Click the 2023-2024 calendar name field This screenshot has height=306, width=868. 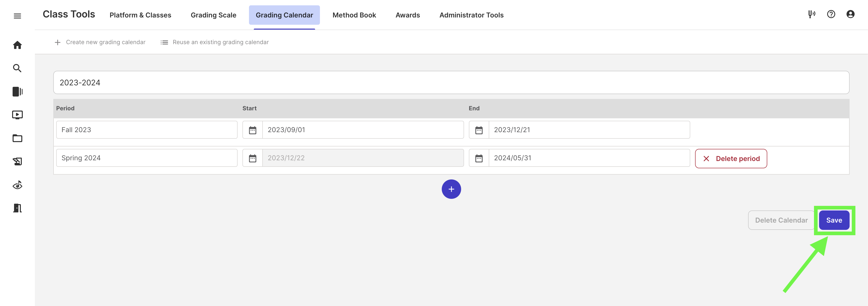pos(451,83)
